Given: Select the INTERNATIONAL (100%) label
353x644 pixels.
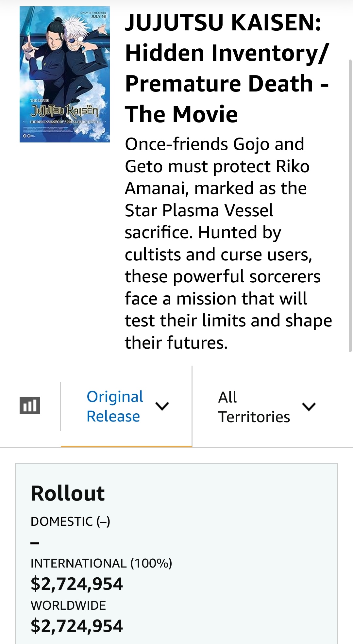Looking at the screenshot, I should (101, 563).
